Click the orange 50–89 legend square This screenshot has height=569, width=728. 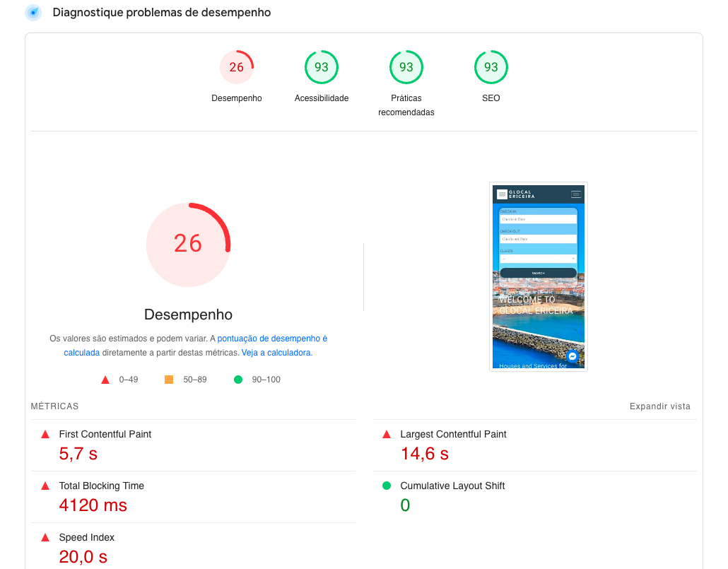tap(169, 380)
